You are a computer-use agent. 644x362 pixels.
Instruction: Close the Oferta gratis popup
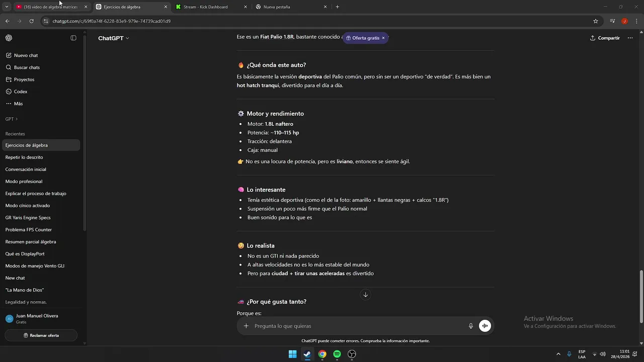383,38
